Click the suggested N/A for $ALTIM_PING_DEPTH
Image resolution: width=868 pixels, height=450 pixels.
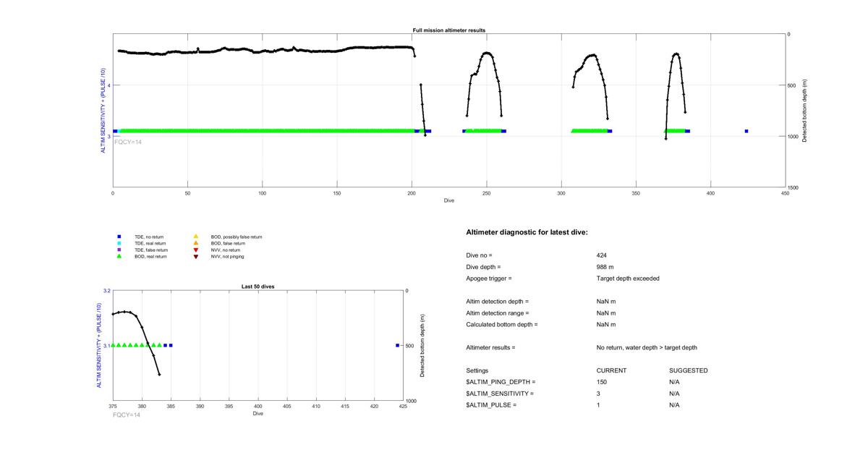click(674, 382)
